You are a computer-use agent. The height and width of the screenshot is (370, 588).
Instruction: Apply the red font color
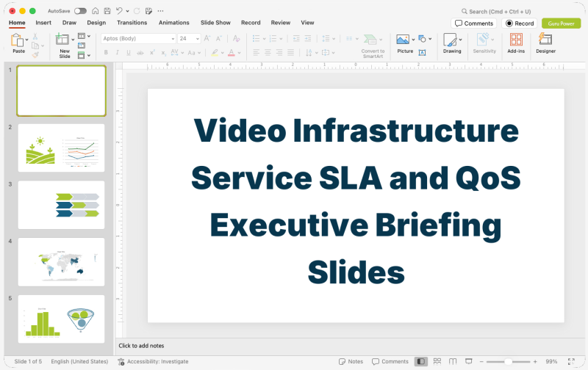tap(232, 53)
